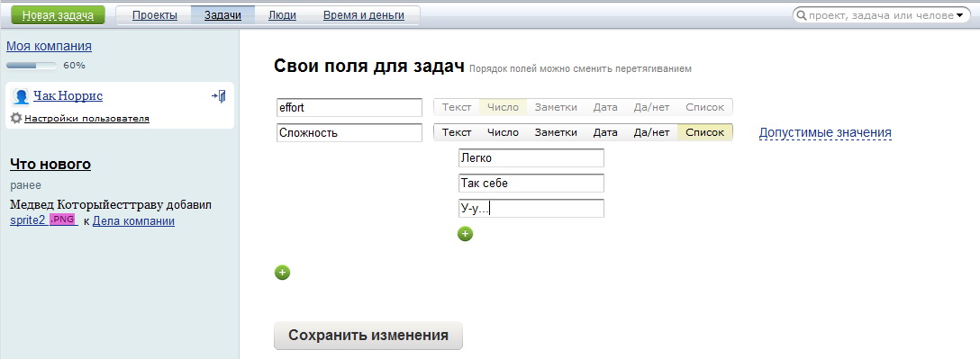Screen dimensions: 980x359
Task: Set Сложность field type to Да/нет
Action: [x=651, y=132]
